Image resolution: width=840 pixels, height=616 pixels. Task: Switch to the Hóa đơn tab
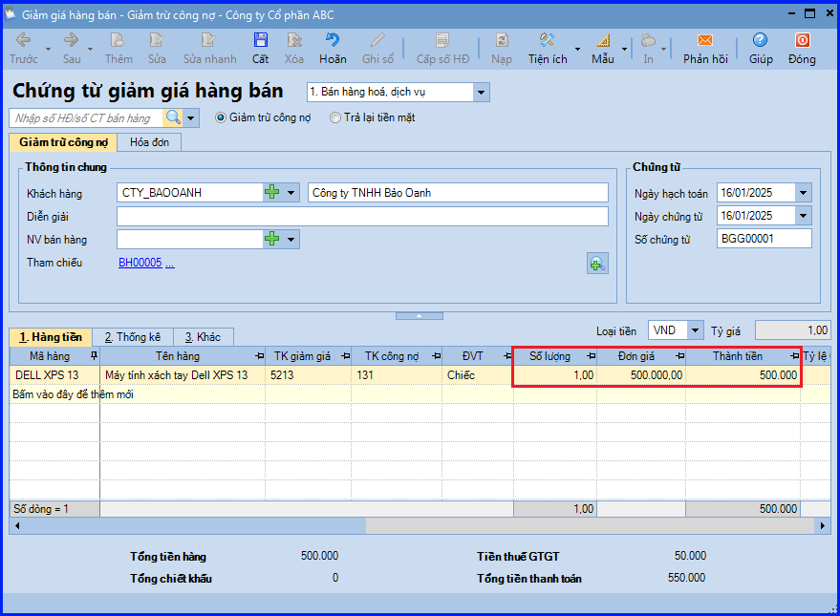point(149,142)
